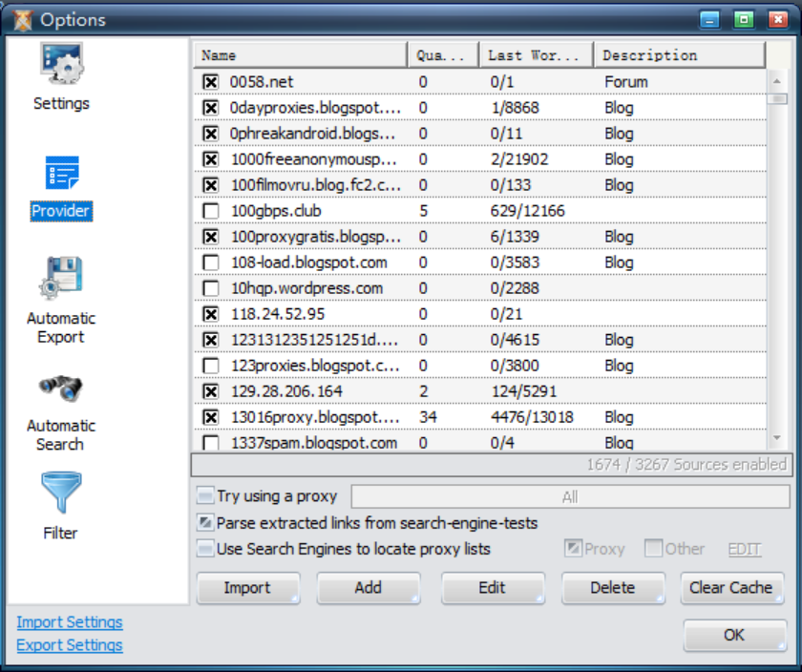Image resolution: width=802 pixels, height=672 pixels.
Task: Click the Forum description for 0058.net
Action: [626, 82]
